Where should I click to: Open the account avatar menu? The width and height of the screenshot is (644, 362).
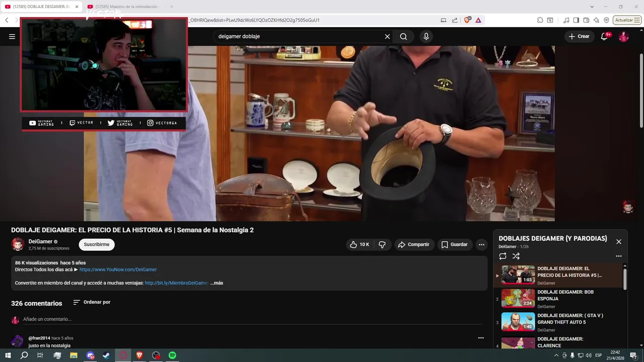coord(623,36)
